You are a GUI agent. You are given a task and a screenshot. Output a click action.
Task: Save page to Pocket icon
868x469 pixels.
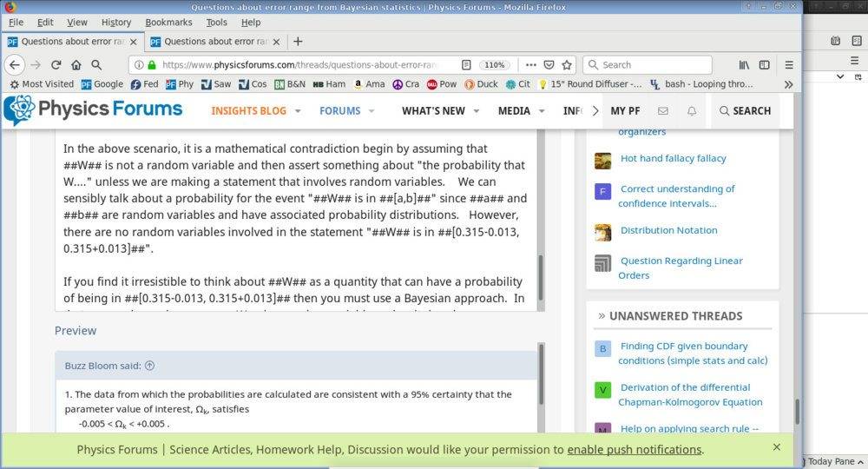(549, 65)
